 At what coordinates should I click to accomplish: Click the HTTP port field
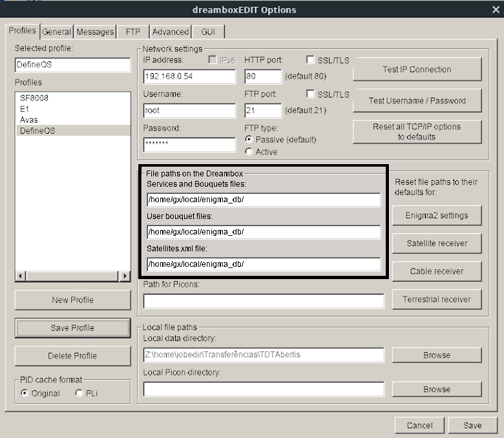(263, 76)
